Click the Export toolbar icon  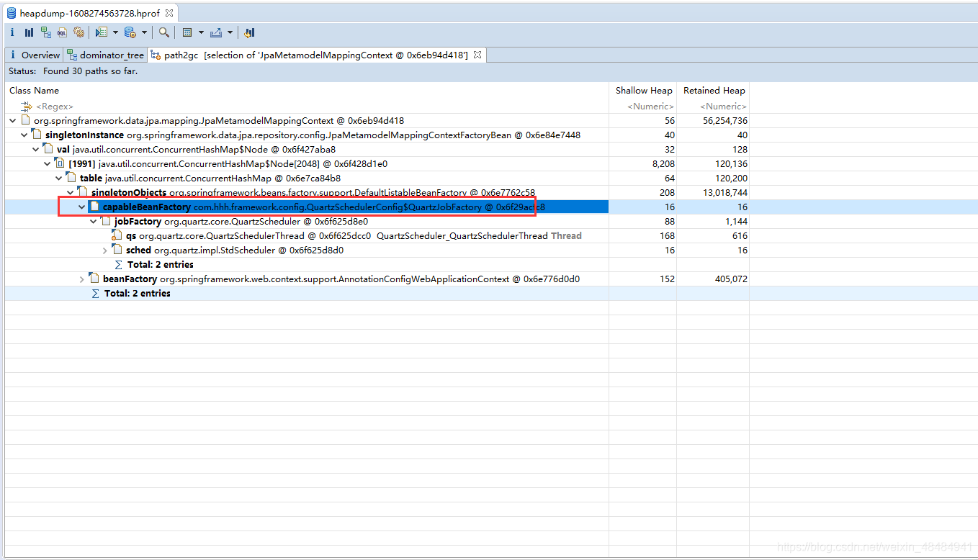coord(215,32)
